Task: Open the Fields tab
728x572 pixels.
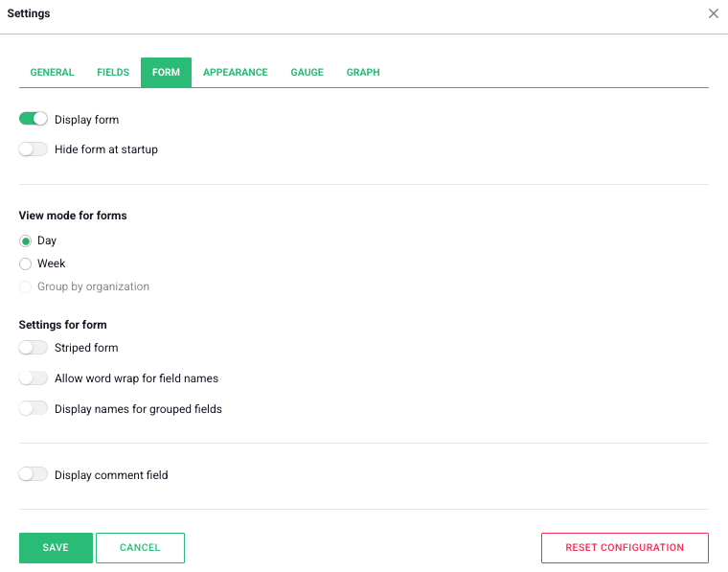Action: [113, 73]
